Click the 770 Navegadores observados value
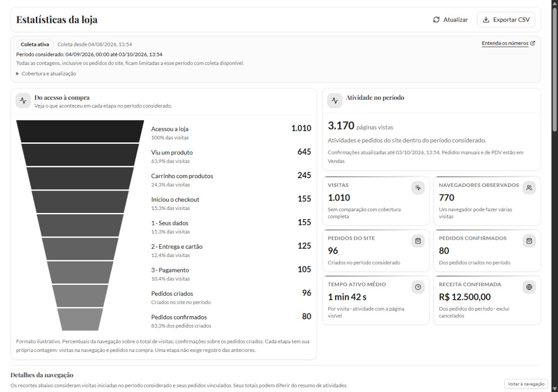Viewport: 558px width, 392px height. 447,198
